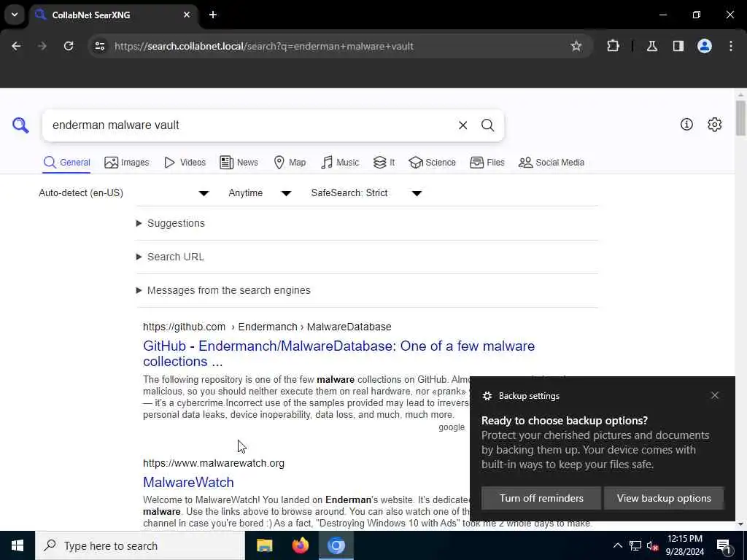Click the browser forward arrow
The height and width of the screenshot is (560, 747).
(42, 46)
